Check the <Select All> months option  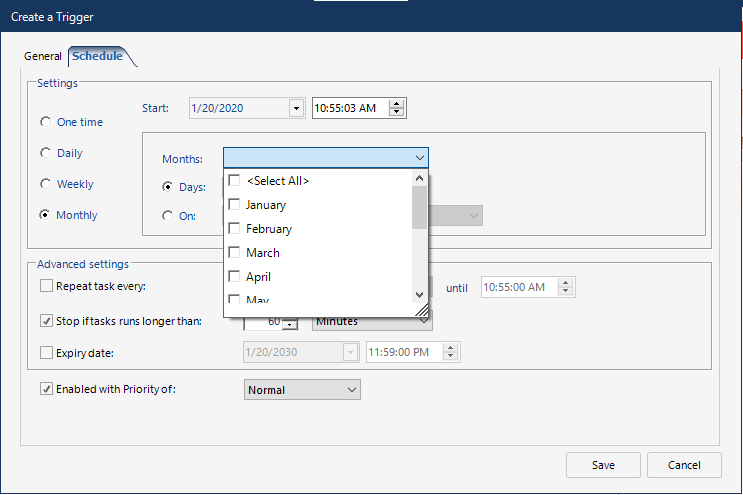(x=234, y=181)
